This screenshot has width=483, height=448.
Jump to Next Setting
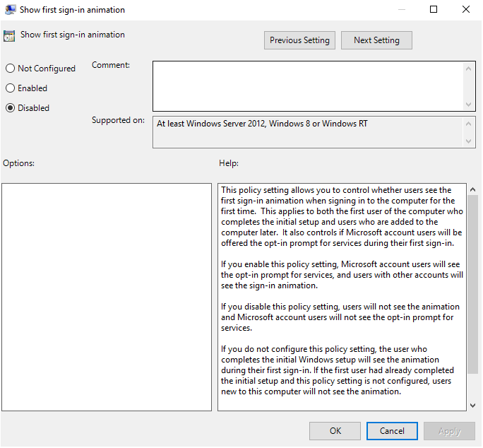tap(376, 40)
